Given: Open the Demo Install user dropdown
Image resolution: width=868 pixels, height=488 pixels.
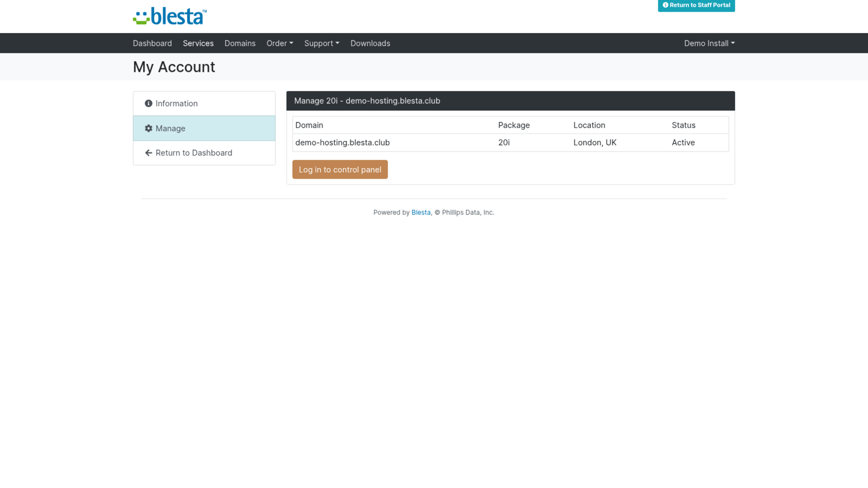Looking at the screenshot, I should 709,43.
